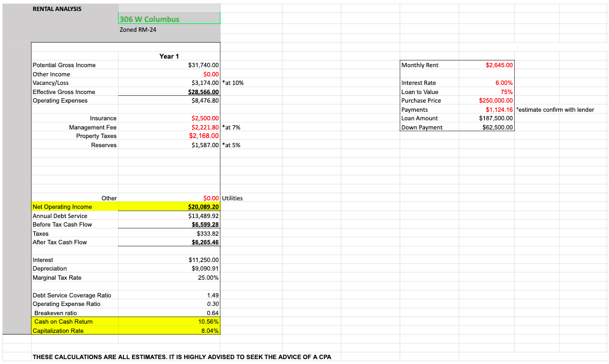Click the Purchase Price $250,000.00 cell
609x364 pixels.
(x=496, y=101)
